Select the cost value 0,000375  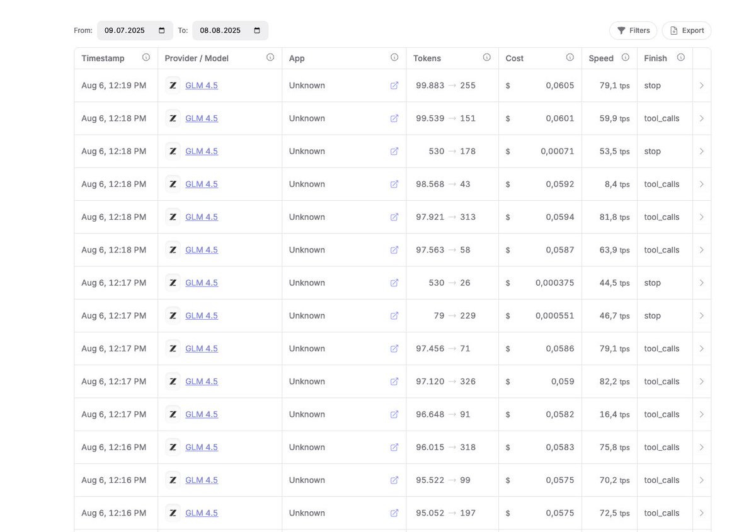coord(555,283)
